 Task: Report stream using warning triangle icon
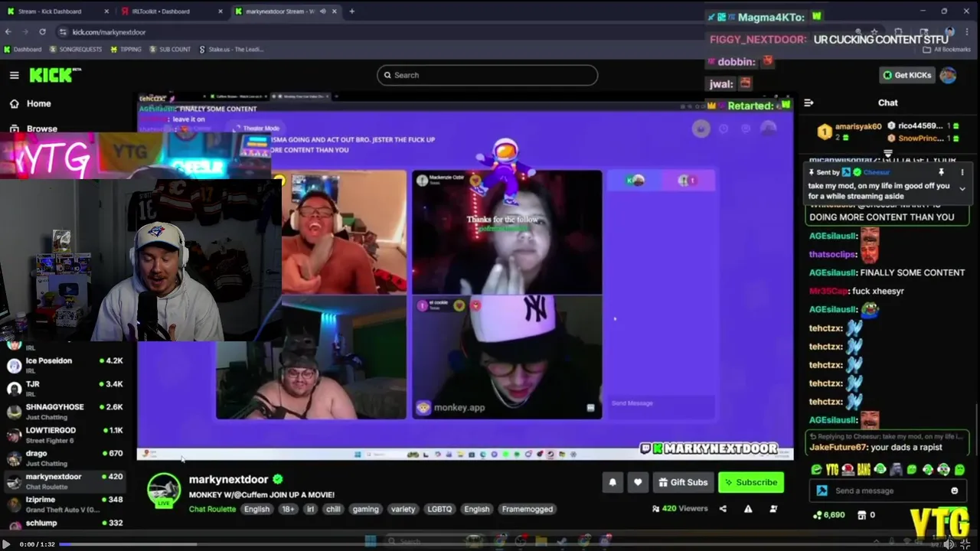click(x=748, y=508)
